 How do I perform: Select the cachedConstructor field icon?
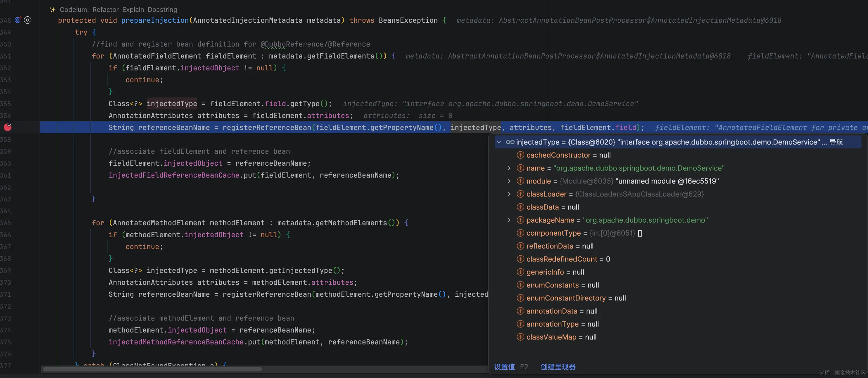(520, 155)
